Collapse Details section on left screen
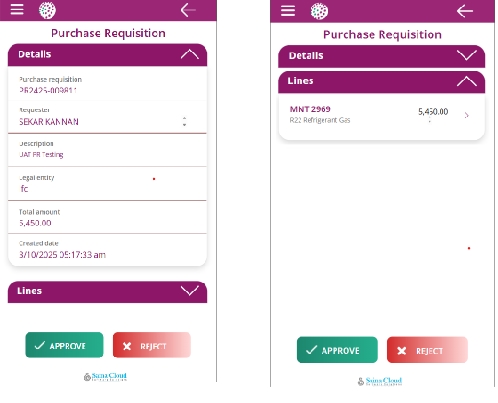The width and height of the screenshot is (498, 403). click(190, 54)
